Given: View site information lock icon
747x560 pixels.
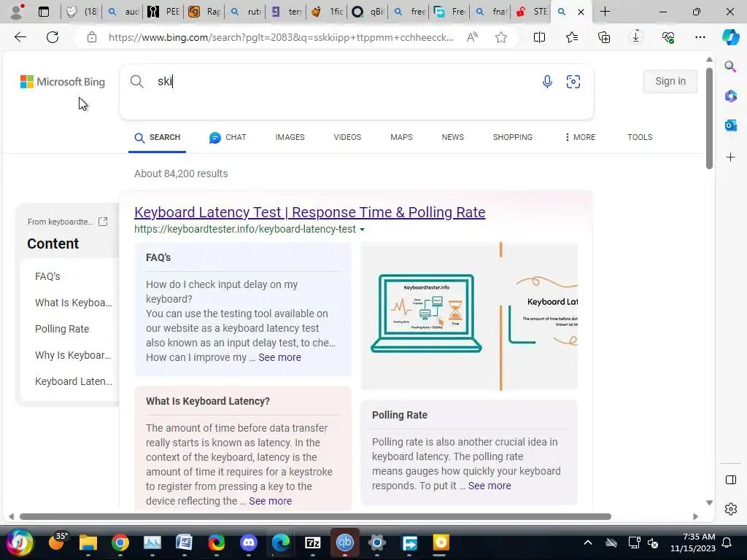Looking at the screenshot, I should [x=92, y=37].
